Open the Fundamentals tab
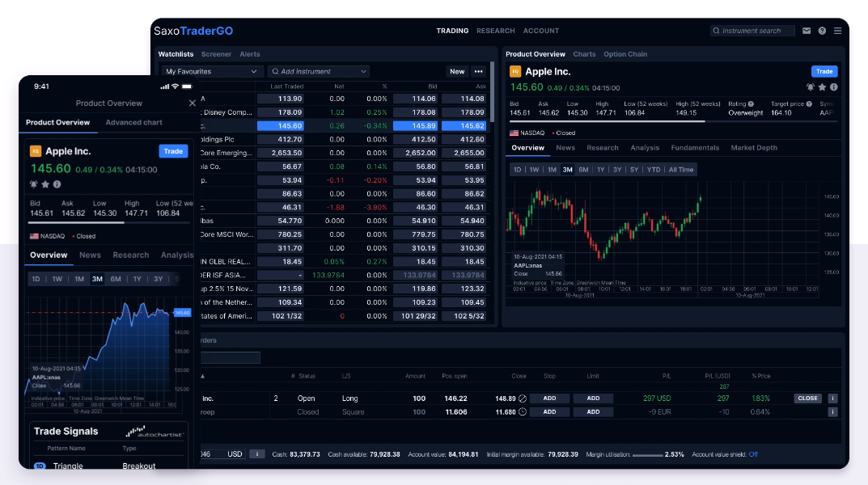Image resolution: width=868 pixels, height=485 pixels. [695, 148]
